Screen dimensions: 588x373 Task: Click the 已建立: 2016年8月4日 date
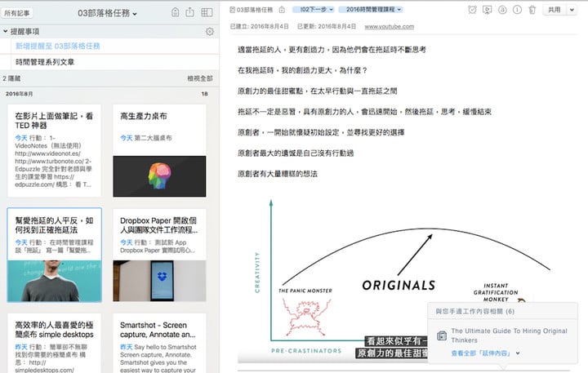(x=260, y=27)
